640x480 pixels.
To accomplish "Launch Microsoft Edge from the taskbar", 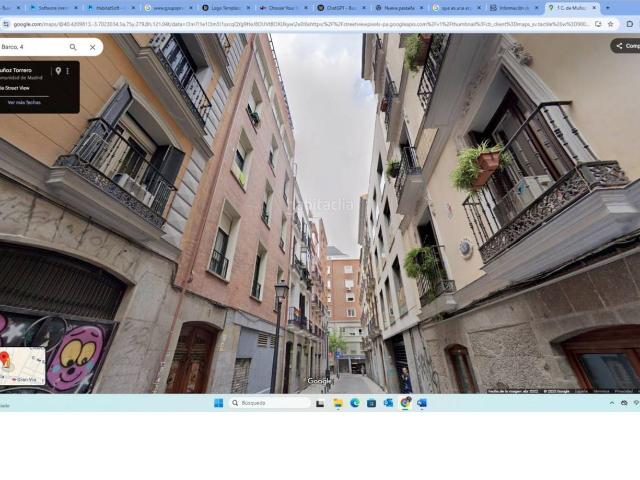I will 354,403.
